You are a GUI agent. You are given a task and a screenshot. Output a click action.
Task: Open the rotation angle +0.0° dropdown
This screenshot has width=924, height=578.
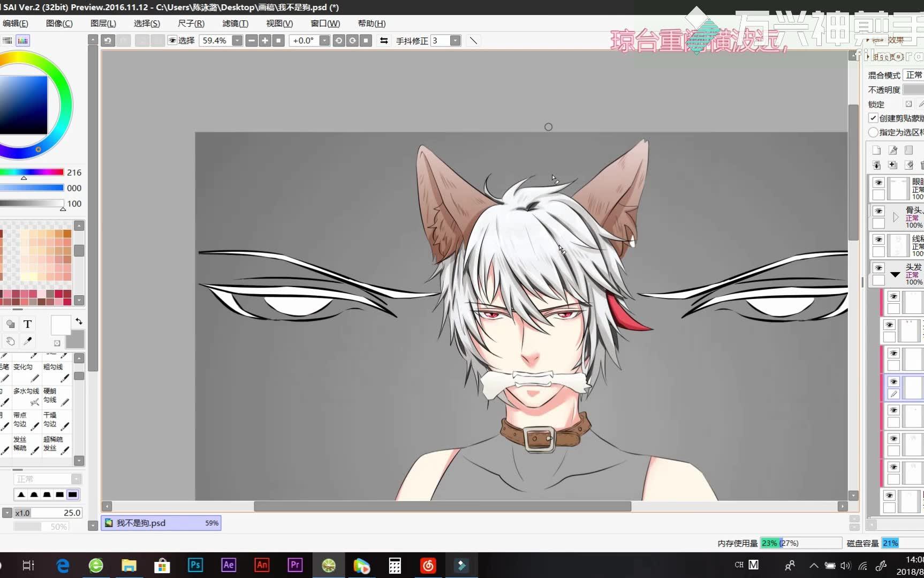(x=324, y=41)
